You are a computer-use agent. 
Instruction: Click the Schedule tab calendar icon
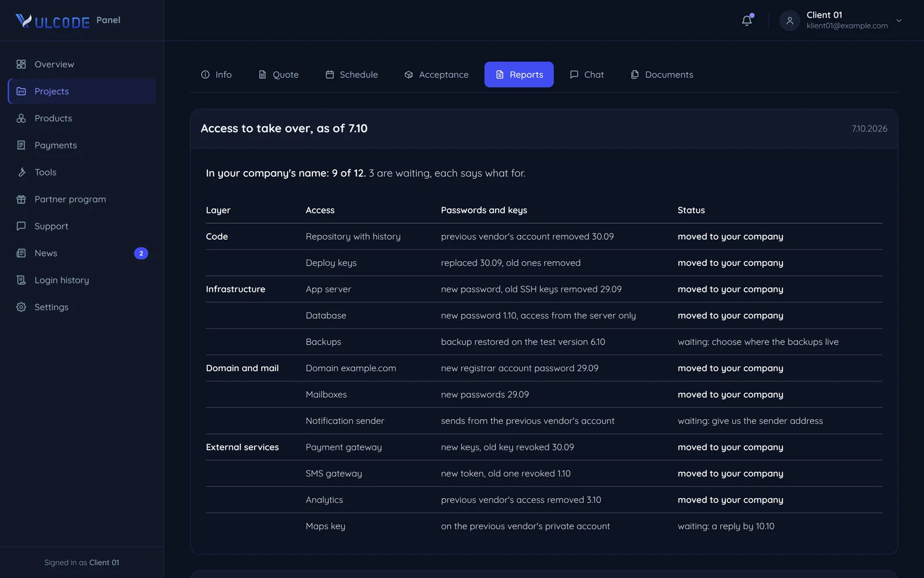click(x=330, y=75)
